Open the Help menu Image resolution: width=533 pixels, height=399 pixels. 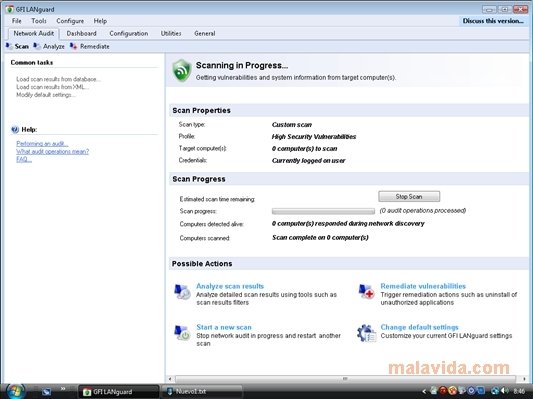100,21
